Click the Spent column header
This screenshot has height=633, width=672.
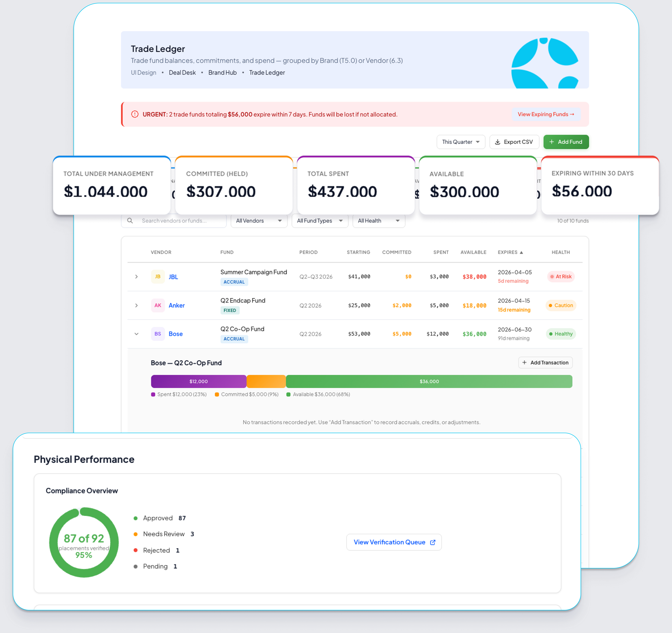coord(441,252)
